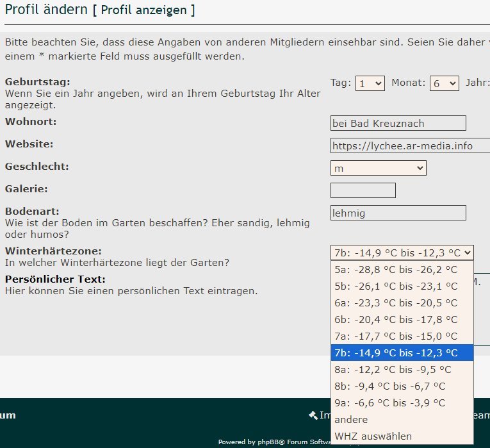Open the Tag birthday dropdown
The height and width of the screenshot is (448, 490).
pyautogui.click(x=370, y=83)
